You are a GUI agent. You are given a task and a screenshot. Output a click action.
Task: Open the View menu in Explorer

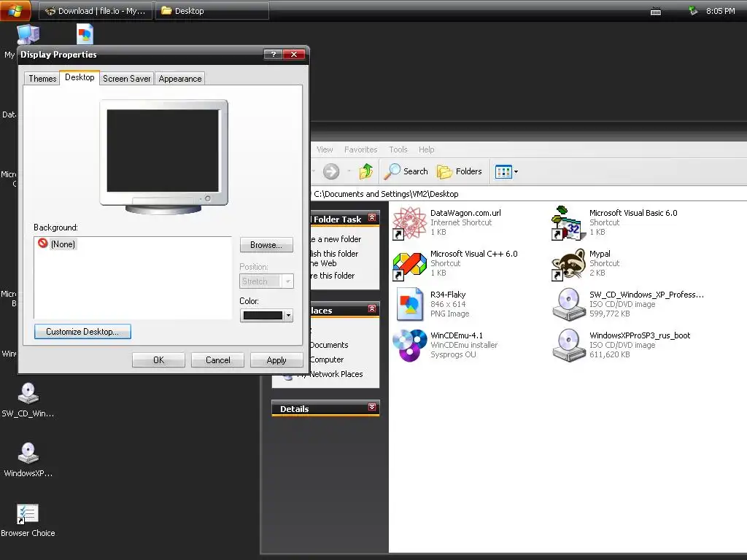(325, 149)
